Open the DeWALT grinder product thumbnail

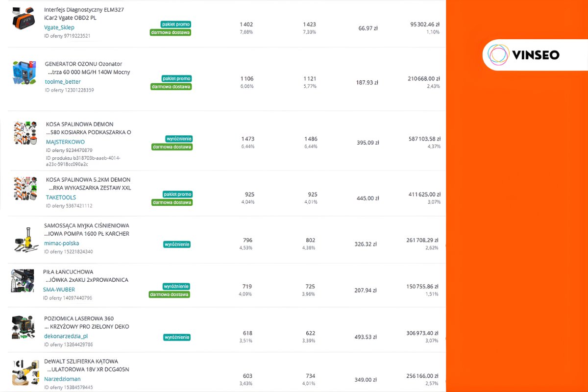pos(25,372)
